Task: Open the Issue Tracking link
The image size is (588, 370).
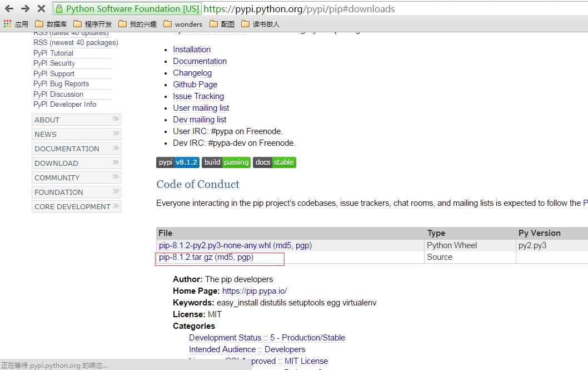Action: tap(198, 96)
